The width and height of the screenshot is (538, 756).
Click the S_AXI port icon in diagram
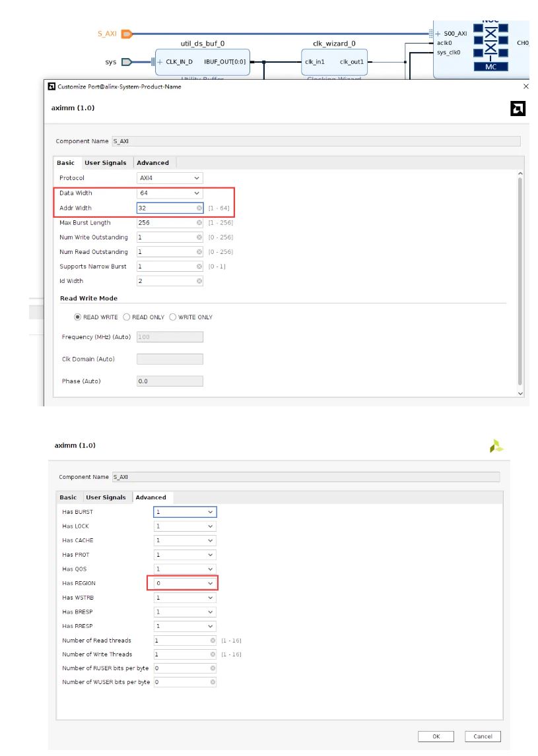(x=127, y=34)
